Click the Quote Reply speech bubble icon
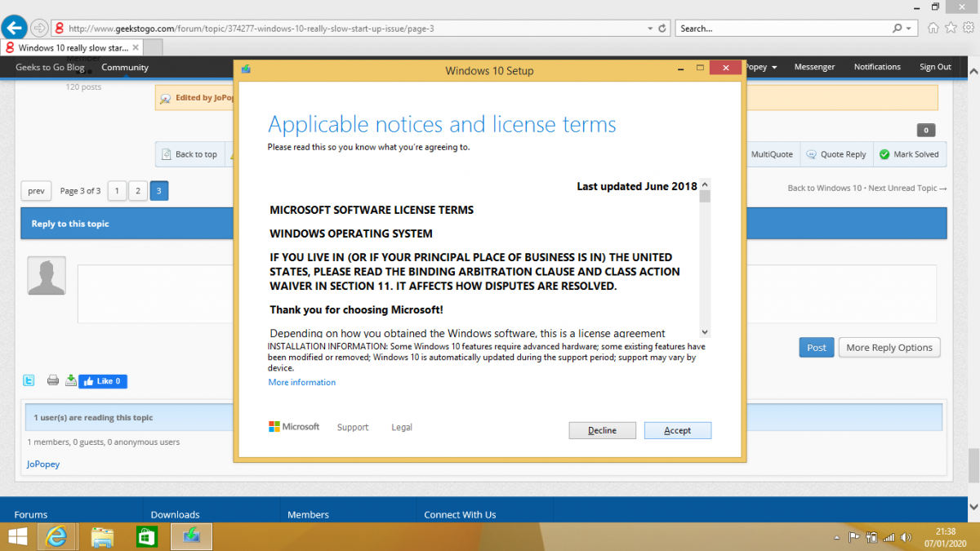The width and height of the screenshot is (980, 551). coord(812,154)
